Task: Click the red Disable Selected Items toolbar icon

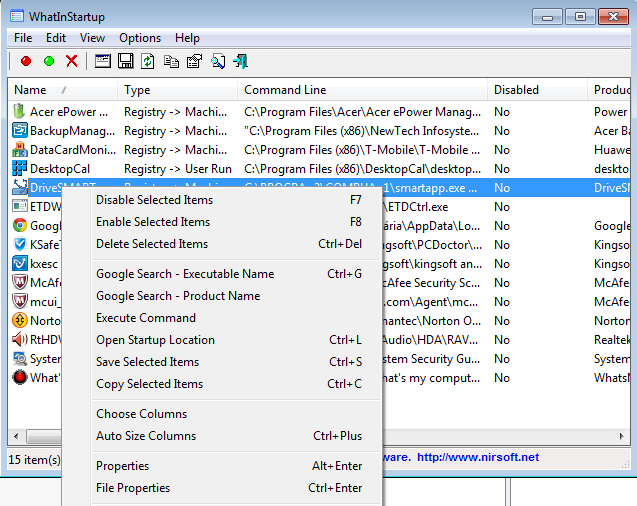Action: 26,61
